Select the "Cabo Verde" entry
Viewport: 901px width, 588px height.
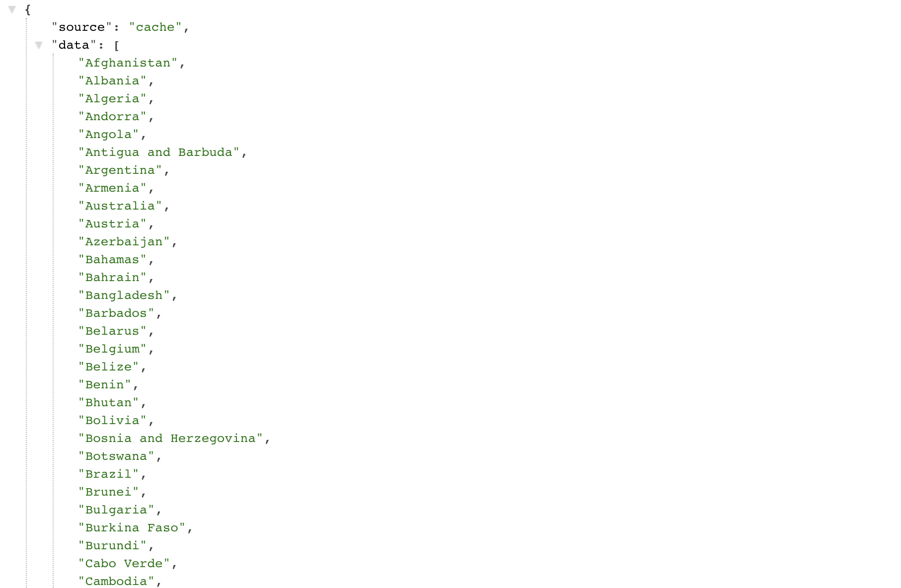[x=124, y=564]
